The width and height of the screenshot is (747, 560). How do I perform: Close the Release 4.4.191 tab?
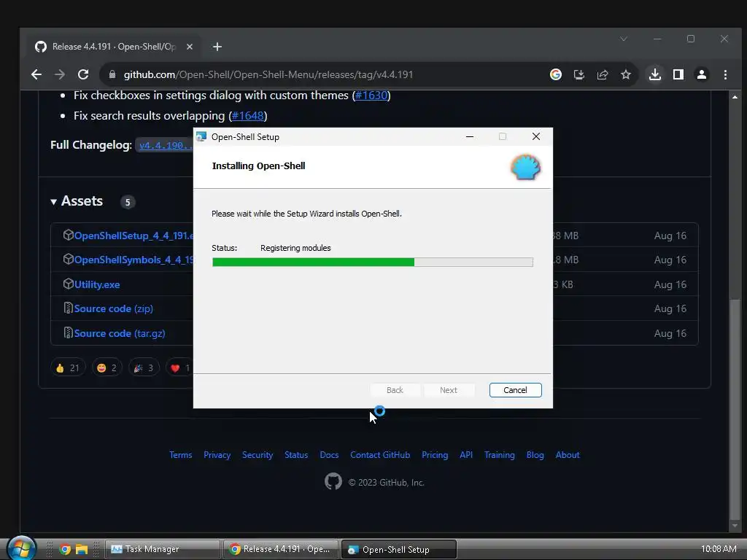click(190, 47)
